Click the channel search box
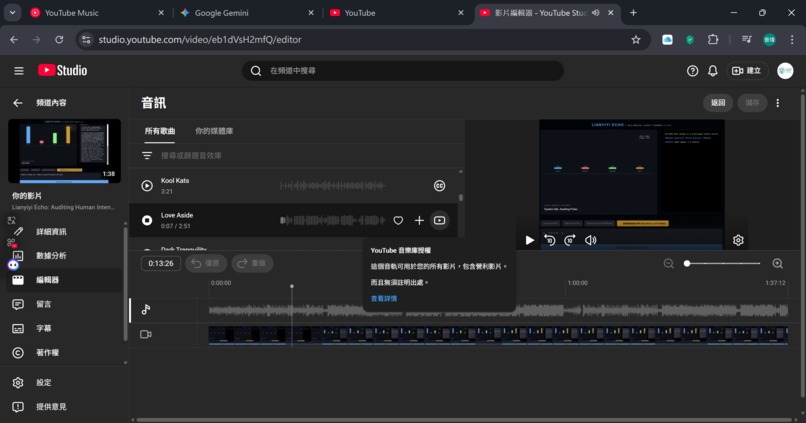This screenshot has height=423, width=806. tap(403, 71)
